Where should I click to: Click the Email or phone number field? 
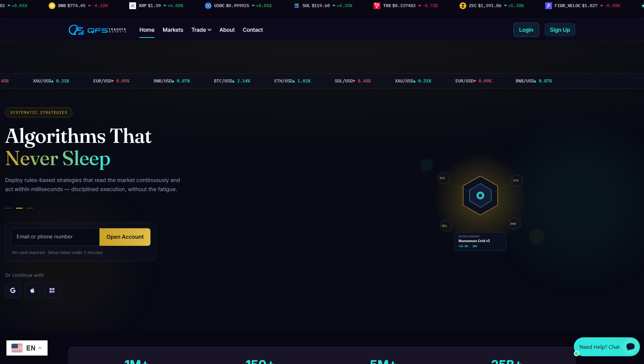(55, 237)
